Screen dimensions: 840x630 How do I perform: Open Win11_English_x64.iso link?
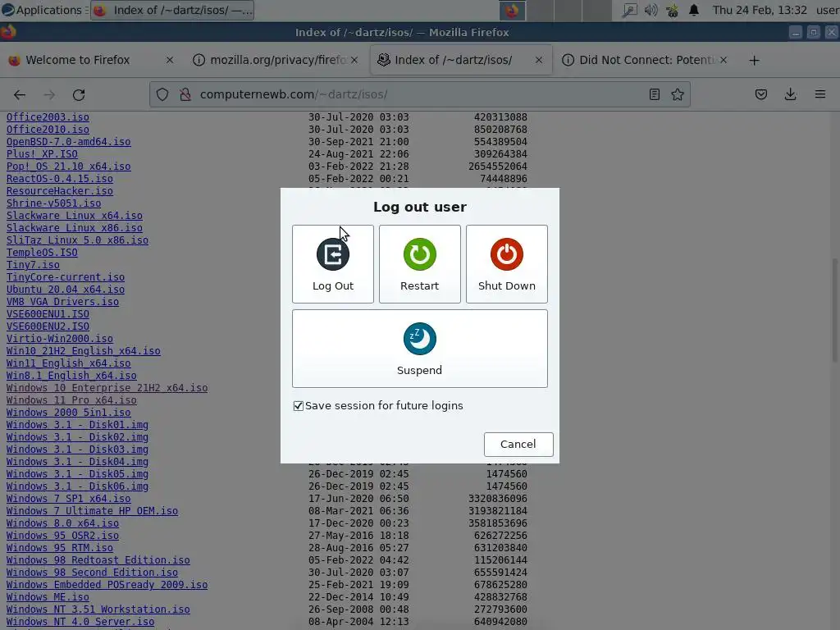coord(69,363)
